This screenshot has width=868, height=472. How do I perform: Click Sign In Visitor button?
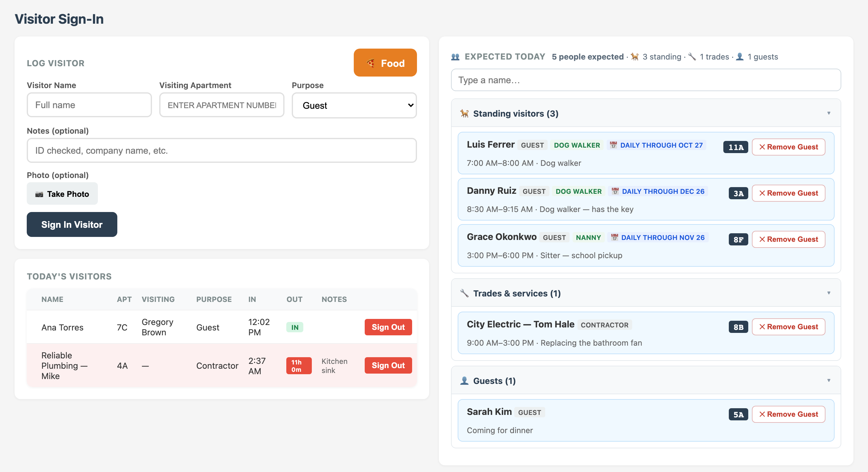tap(72, 224)
